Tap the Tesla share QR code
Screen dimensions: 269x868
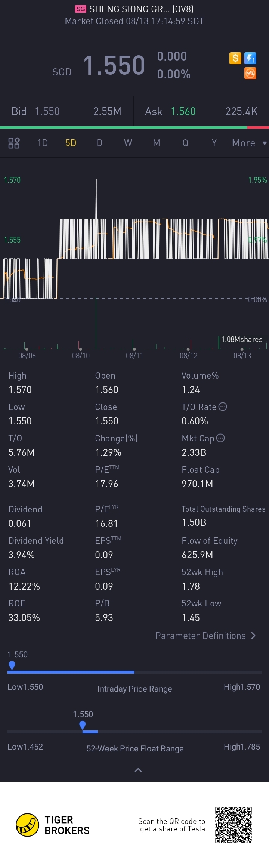coord(234,825)
